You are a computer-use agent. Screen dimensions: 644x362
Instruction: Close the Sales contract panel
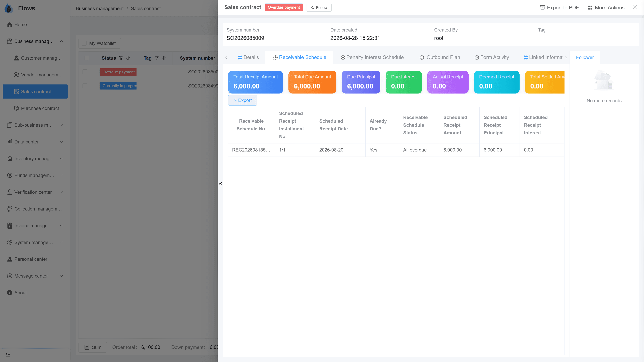[x=635, y=8]
